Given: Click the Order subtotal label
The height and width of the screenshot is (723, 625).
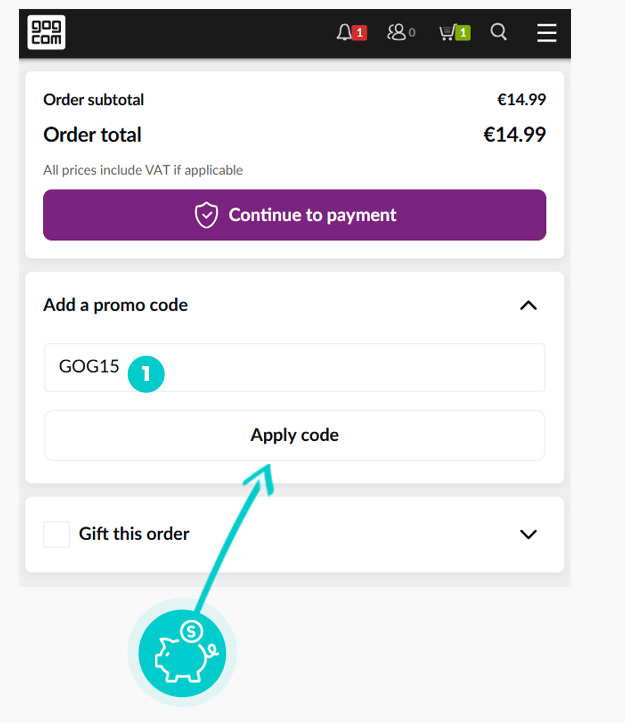Looking at the screenshot, I should pos(94,100).
